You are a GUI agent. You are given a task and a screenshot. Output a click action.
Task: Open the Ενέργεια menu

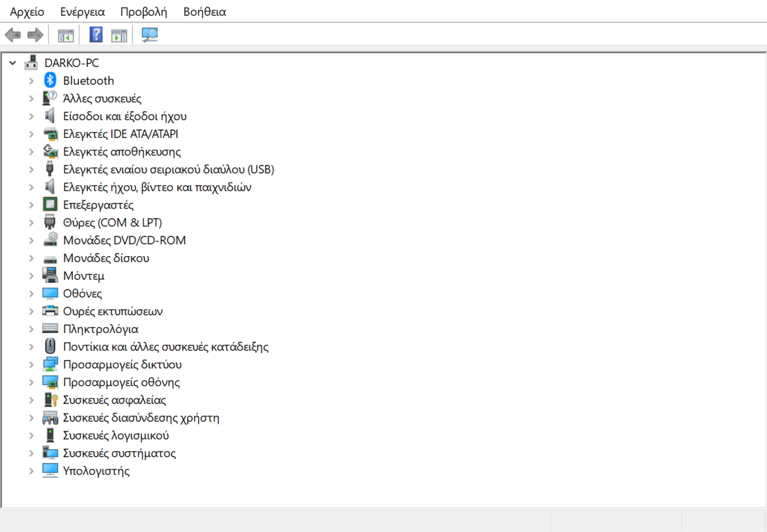click(x=82, y=12)
